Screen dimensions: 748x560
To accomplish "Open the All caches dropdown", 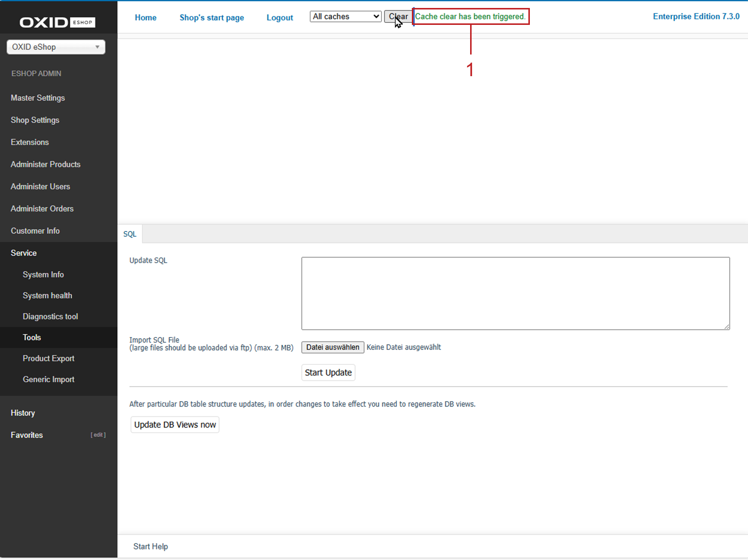I will tap(346, 16).
